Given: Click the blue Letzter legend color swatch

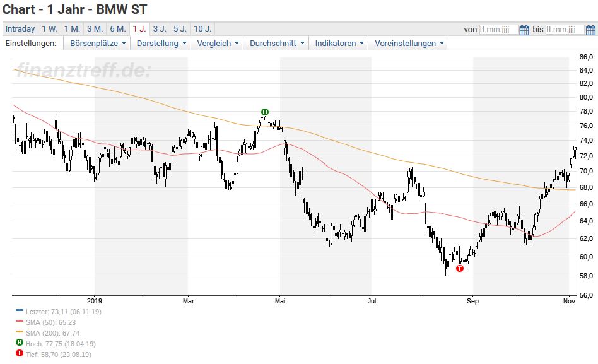Looking at the screenshot, I should coord(20,310).
